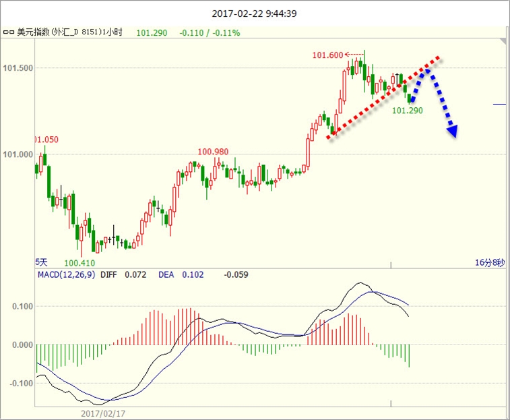
Task: Click the current price 101.290 in header
Action: tap(152, 33)
